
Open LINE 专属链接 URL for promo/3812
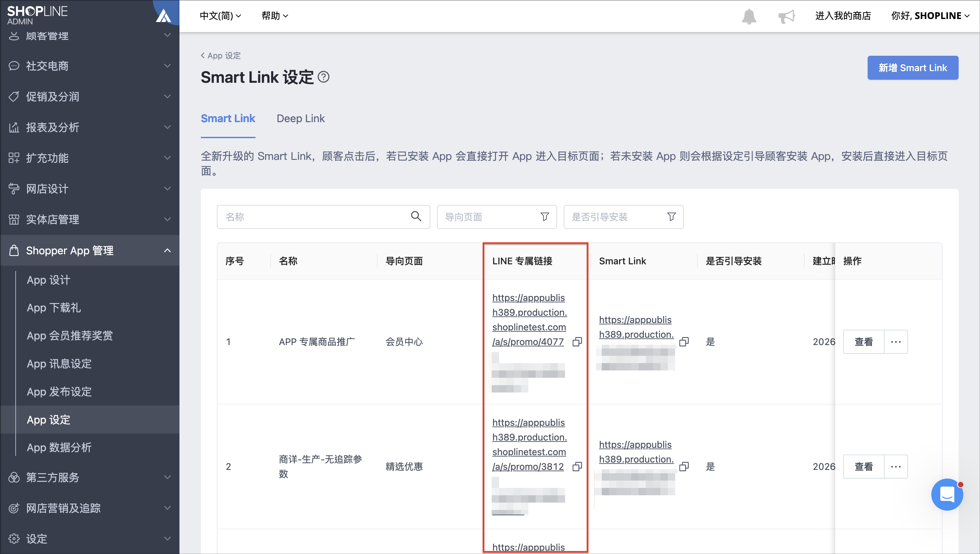(x=529, y=444)
